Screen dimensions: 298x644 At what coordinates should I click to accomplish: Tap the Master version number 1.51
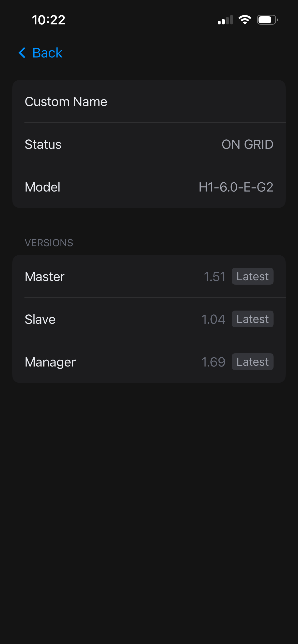coord(215,277)
